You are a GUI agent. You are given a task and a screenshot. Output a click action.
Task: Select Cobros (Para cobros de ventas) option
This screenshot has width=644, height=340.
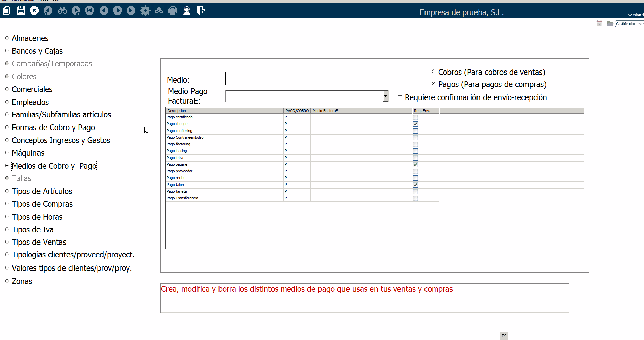point(434,72)
